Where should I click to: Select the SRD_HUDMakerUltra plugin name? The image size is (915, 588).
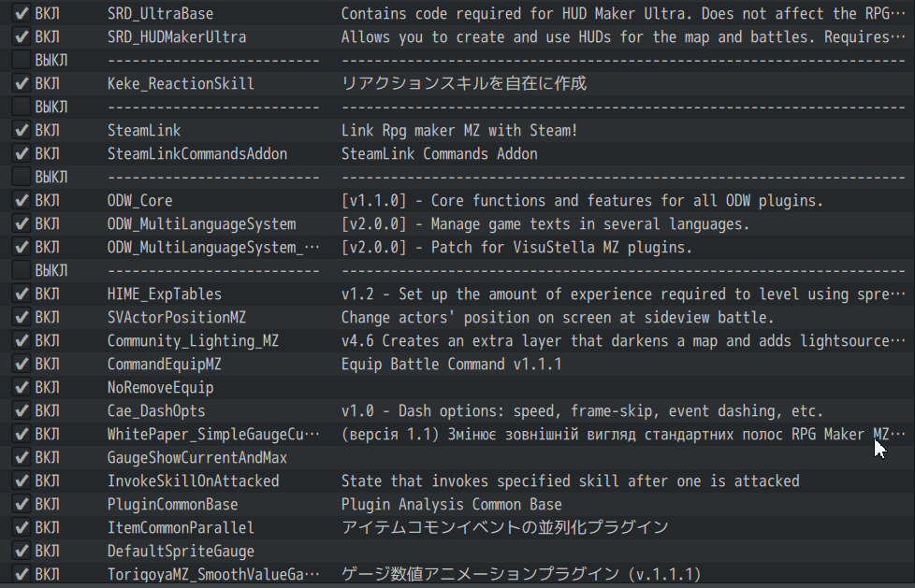(x=177, y=36)
